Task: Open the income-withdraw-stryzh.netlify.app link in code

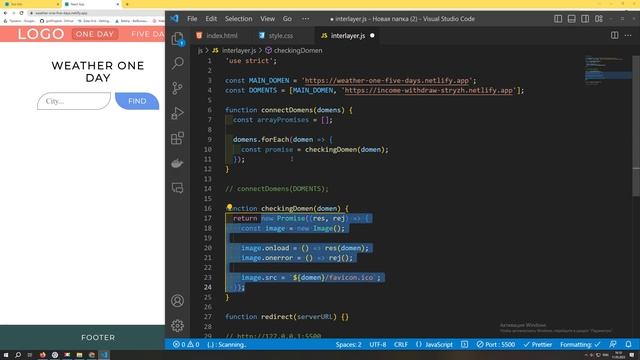Action: 429,90
